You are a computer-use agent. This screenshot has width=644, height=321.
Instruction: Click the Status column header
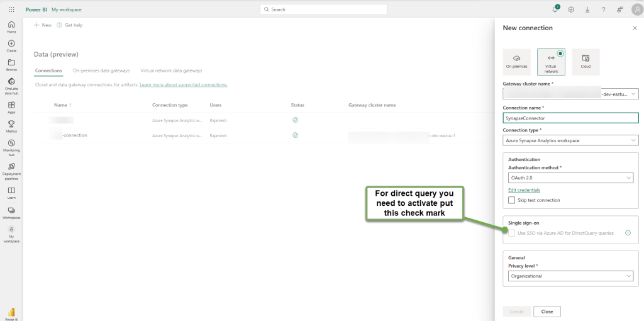[x=297, y=105]
